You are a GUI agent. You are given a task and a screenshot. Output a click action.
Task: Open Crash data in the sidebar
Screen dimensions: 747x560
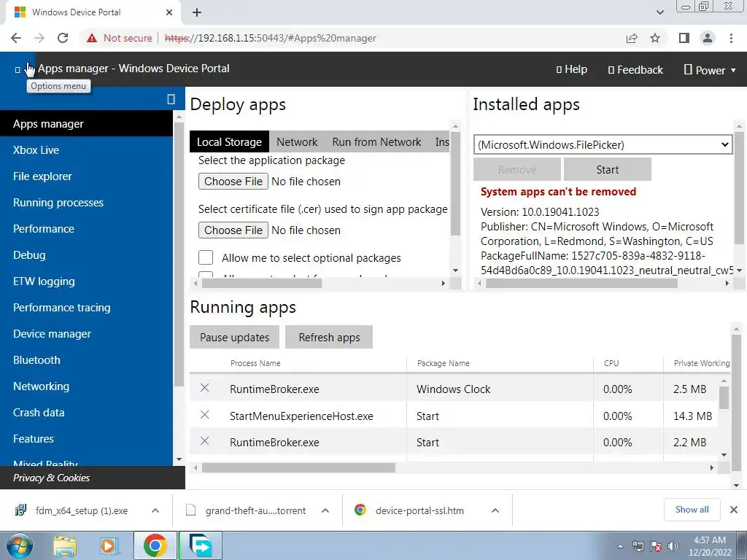pos(86,413)
